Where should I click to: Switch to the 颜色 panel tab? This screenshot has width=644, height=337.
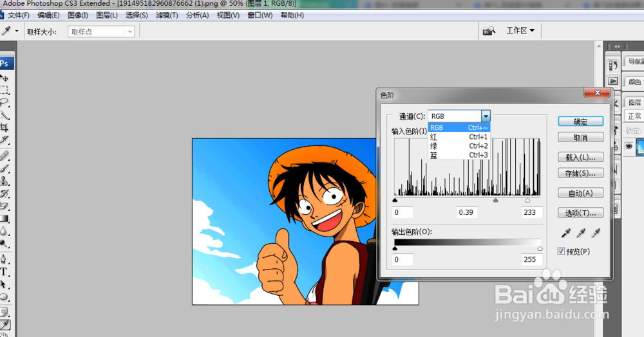click(634, 82)
